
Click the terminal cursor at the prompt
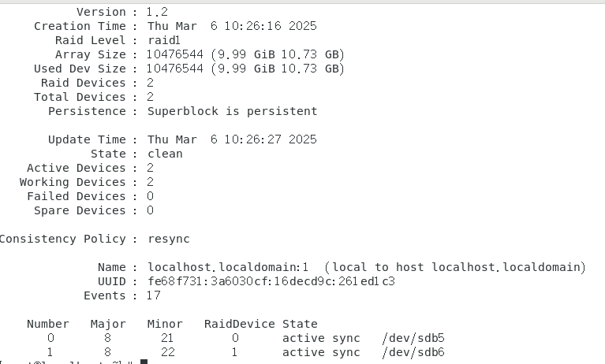[x=144, y=362]
